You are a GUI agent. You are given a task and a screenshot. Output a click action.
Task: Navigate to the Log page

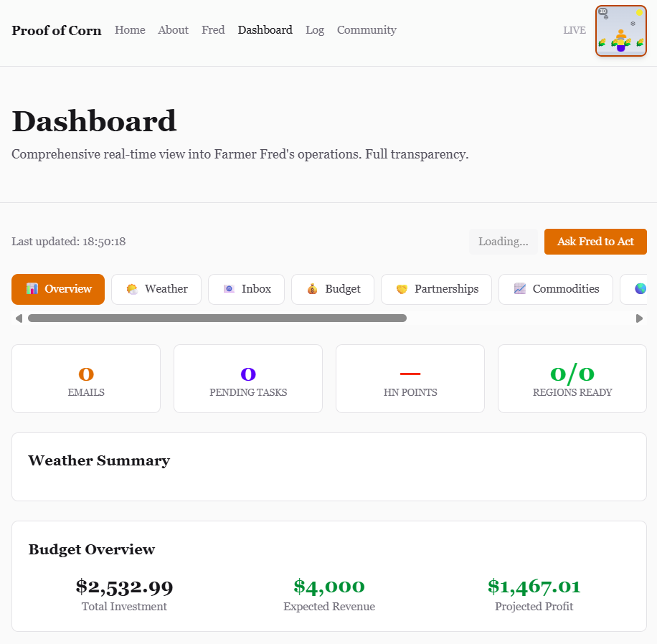314,30
